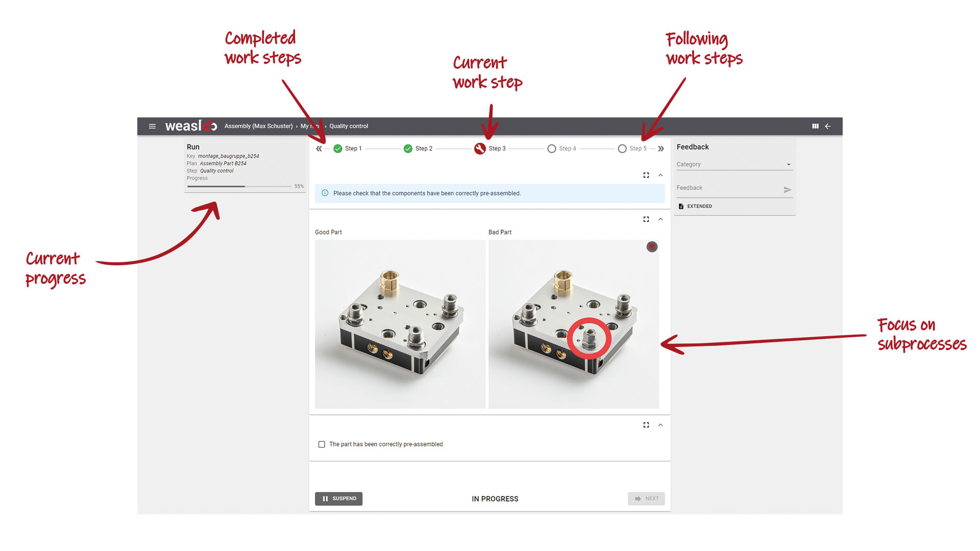Viewport: 980px width, 551px height.
Task: Send the feedback using the paper plane icon
Action: pos(788,189)
